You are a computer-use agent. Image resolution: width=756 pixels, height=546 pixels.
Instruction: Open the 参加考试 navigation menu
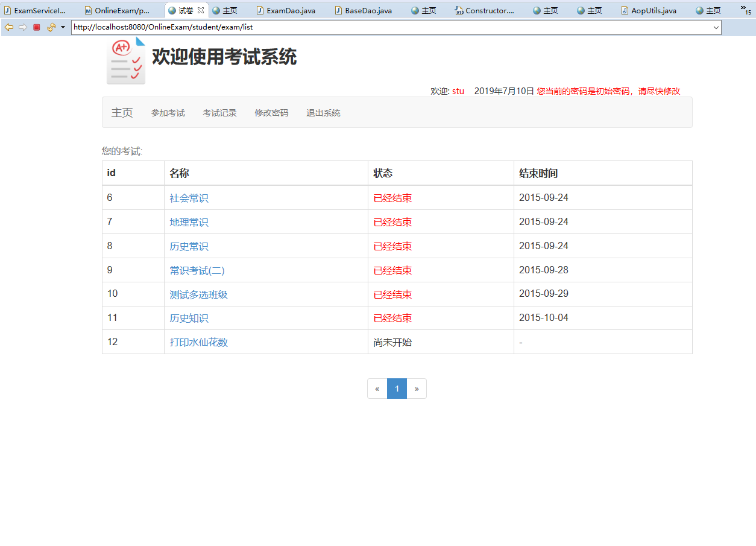pyautogui.click(x=168, y=112)
